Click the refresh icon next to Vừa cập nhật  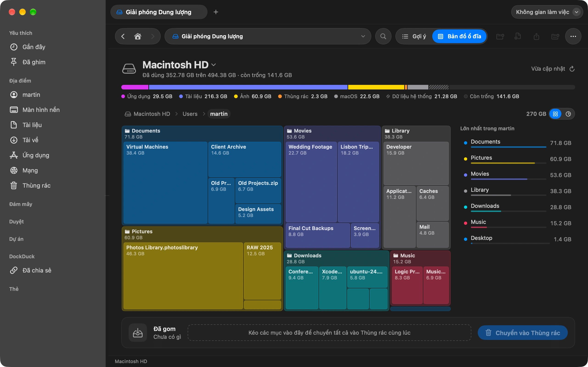572,69
